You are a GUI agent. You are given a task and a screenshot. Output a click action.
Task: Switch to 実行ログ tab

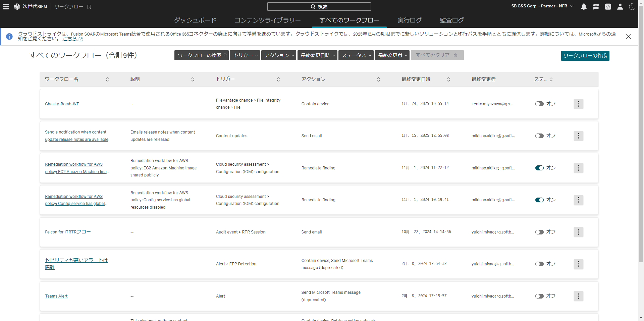(x=410, y=20)
